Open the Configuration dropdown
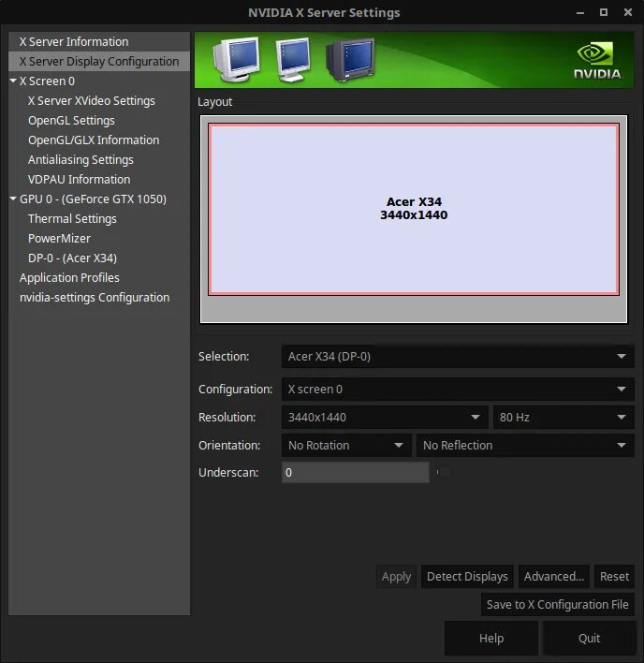Image resolution: width=644 pixels, height=663 pixels. coord(458,389)
